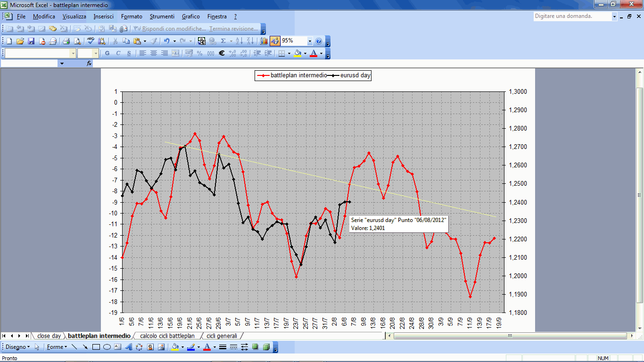Open Print Preview from the standard toolbar
The height and width of the screenshot is (362, 644).
77,41
